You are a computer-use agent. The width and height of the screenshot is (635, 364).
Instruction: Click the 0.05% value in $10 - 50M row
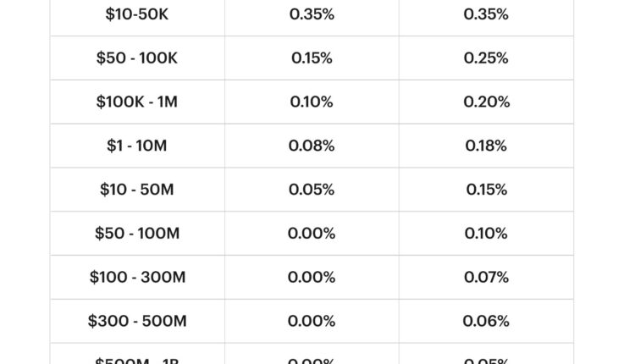click(x=312, y=190)
